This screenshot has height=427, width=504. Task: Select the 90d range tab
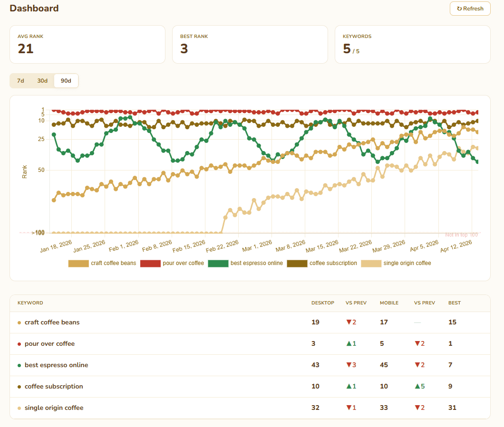(66, 81)
